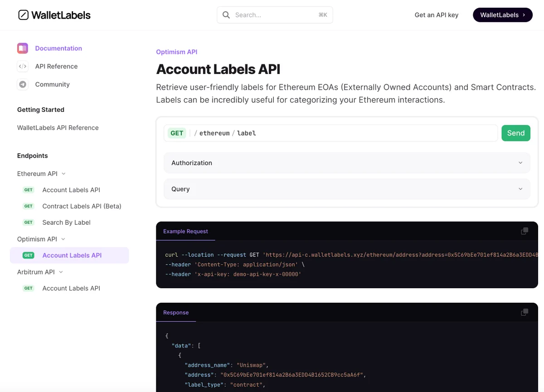Copy the Example Request code
The width and height of the screenshot is (544, 392).
pyautogui.click(x=525, y=231)
